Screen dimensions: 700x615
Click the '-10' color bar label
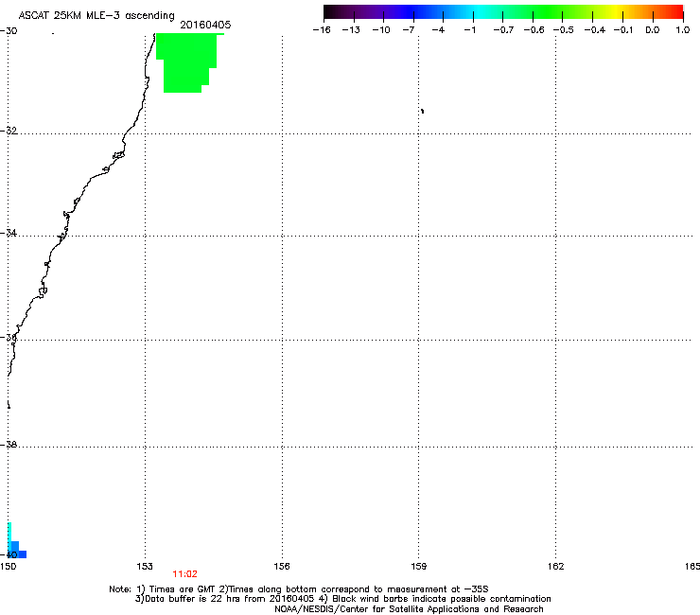(x=381, y=30)
